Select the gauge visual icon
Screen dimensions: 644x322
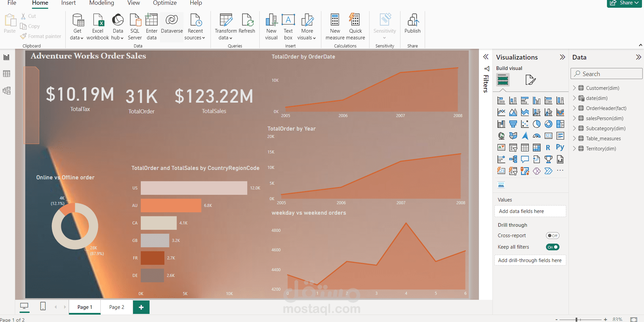pyautogui.click(x=537, y=136)
